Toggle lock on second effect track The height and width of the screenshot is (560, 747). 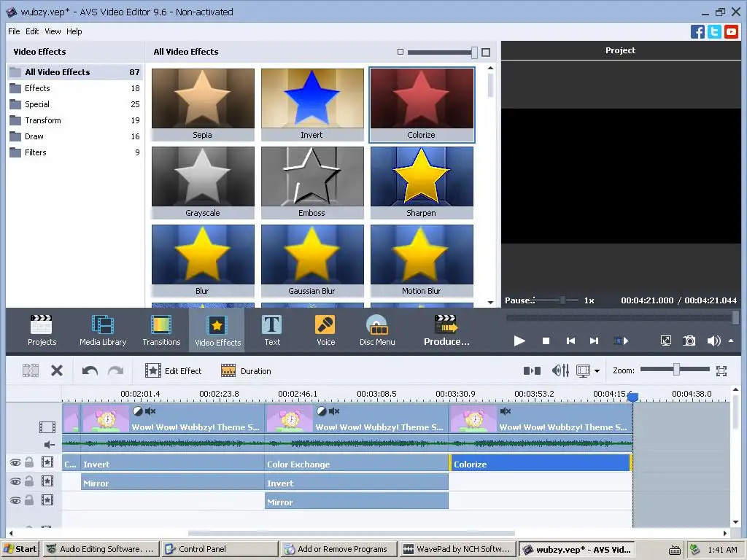(29, 481)
